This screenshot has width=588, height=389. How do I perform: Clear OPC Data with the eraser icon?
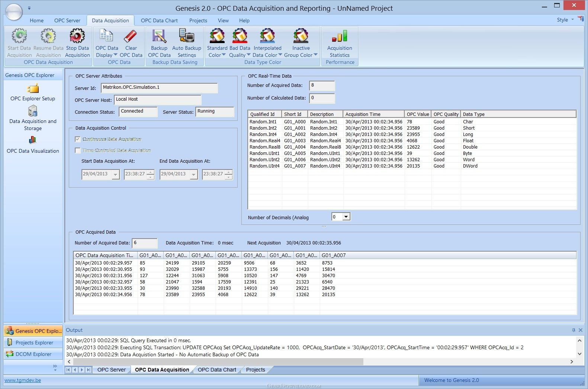(x=131, y=36)
